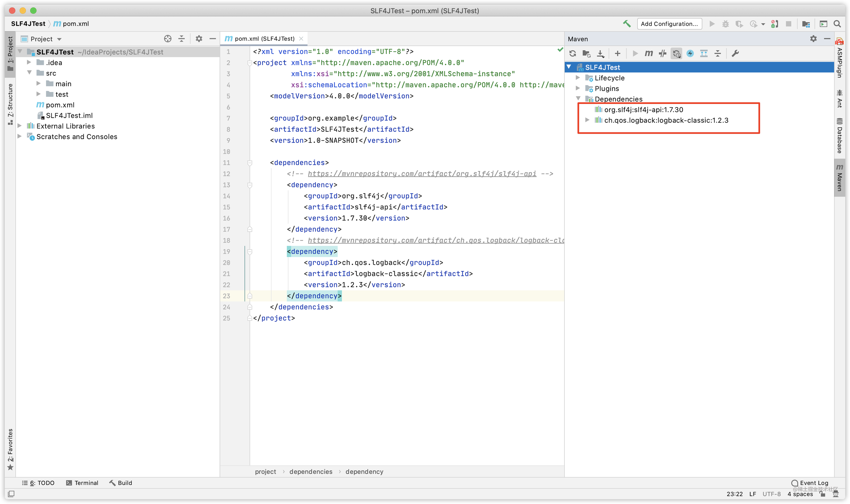Toggle Skip Tests mode in Maven panel
Image resolution: width=850 pixels, height=504 pixels.
(x=663, y=53)
